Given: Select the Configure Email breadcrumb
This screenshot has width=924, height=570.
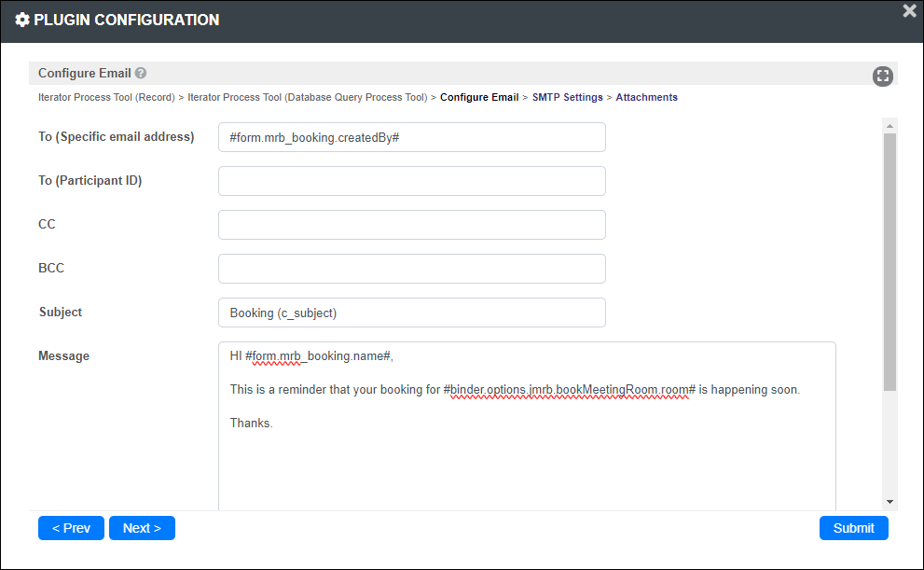Looking at the screenshot, I should (x=479, y=97).
